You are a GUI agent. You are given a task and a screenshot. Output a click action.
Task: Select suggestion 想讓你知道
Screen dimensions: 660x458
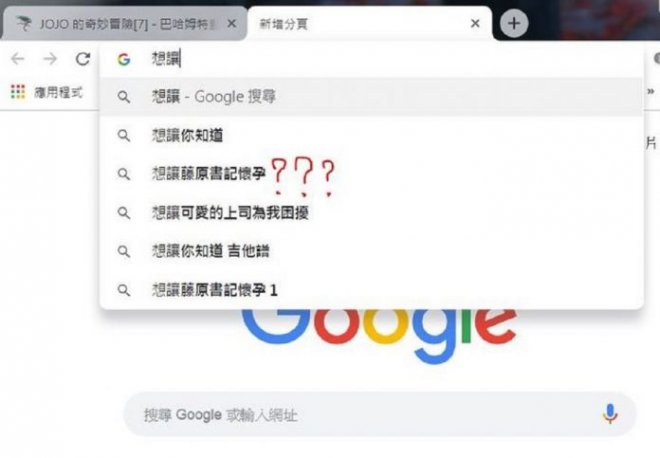point(371,136)
